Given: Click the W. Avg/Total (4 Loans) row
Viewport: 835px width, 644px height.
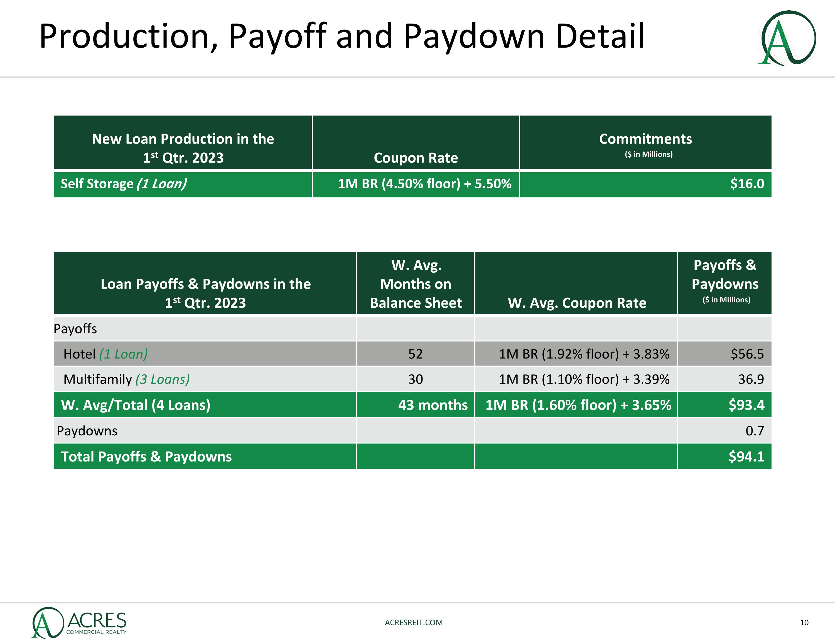Looking at the screenshot, I should [136, 405].
